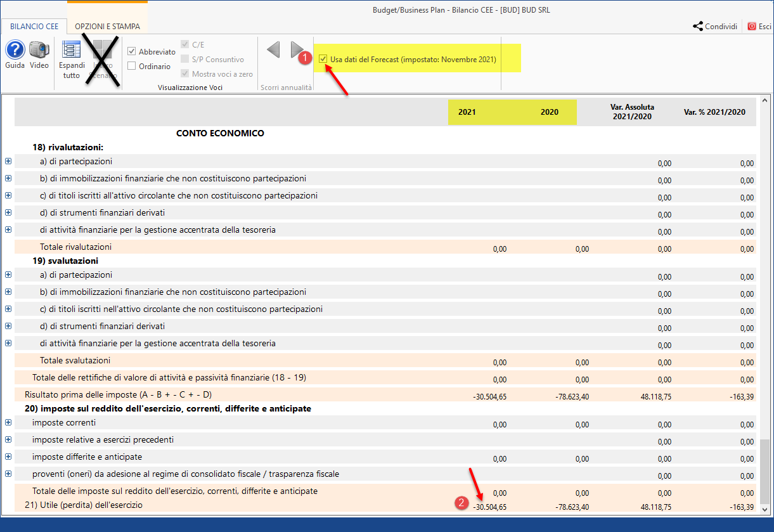This screenshot has width=774, height=532.
Task: Click the 2020 column header
Action: (550, 112)
